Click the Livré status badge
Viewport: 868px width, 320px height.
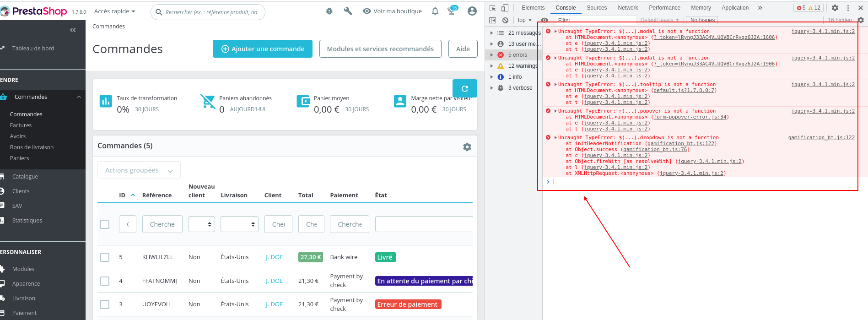[x=385, y=257]
